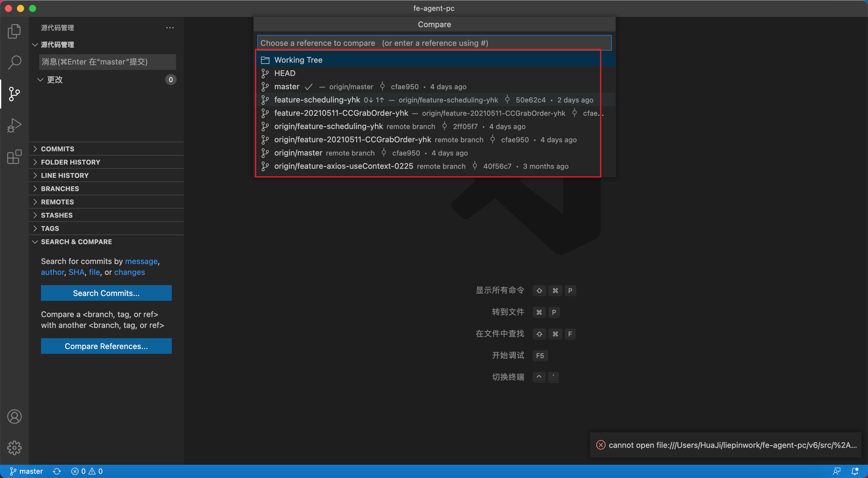Open the Explorer view icon
Image resolution: width=868 pixels, height=478 pixels.
pyautogui.click(x=14, y=31)
